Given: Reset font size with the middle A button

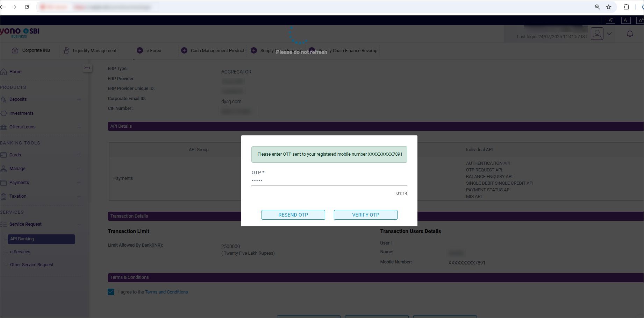Looking at the screenshot, I should coord(625,20).
